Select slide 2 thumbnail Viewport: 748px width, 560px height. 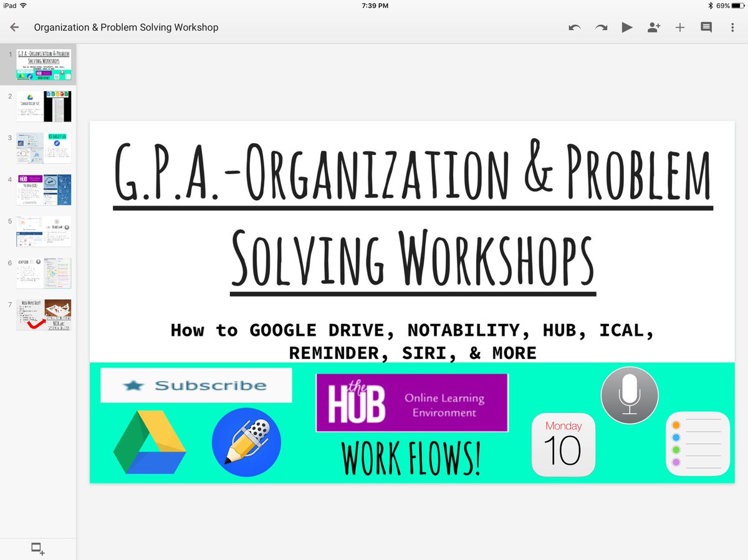click(x=44, y=106)
